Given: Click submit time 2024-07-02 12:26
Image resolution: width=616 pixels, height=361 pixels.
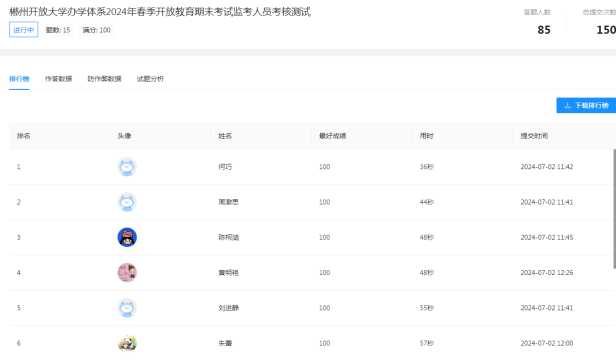Looking at the screenshot, I should (x=547, y=273).
